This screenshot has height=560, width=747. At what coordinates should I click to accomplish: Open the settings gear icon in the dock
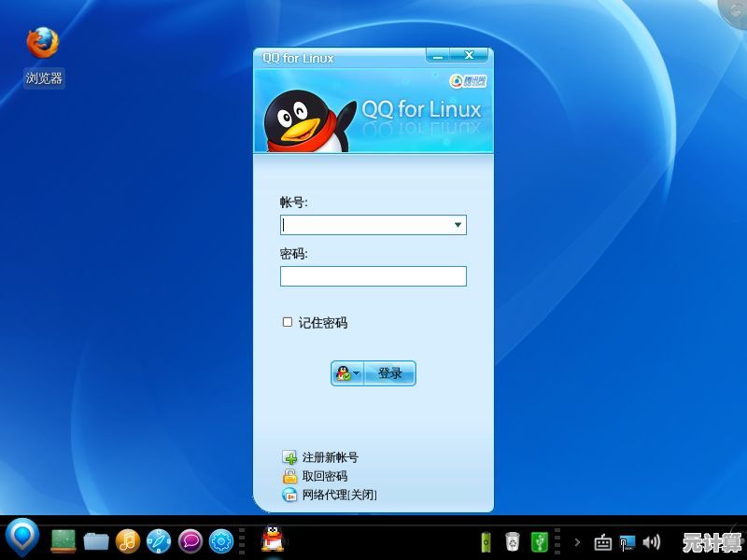[219, 540]
